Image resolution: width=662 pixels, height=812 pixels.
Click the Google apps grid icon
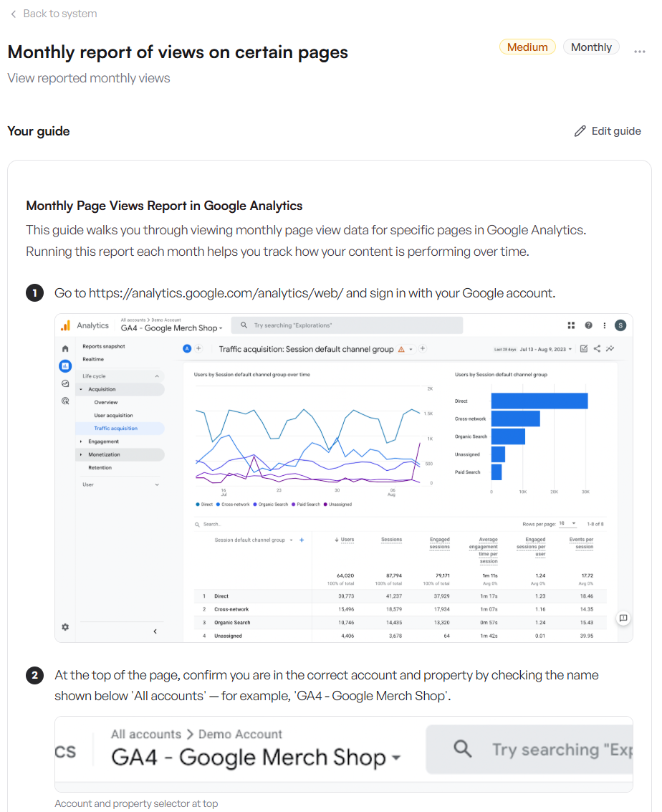pyautogui.click(x=571, y=325)
